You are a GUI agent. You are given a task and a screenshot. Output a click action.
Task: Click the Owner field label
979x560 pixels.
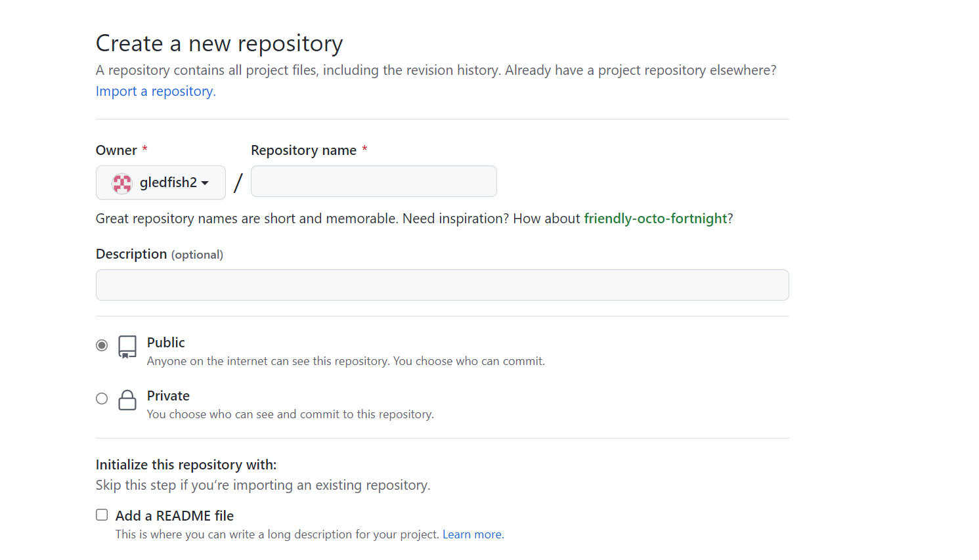point(116,150)
